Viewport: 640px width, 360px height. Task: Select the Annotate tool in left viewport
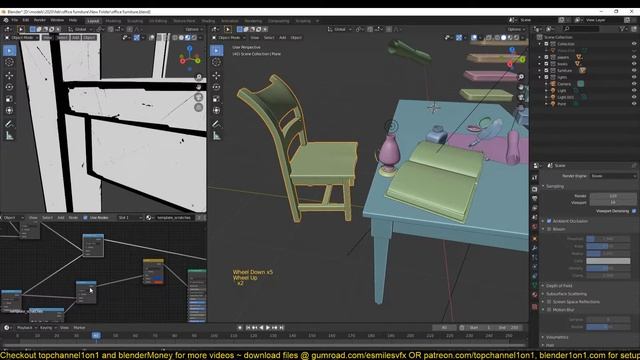9,124
